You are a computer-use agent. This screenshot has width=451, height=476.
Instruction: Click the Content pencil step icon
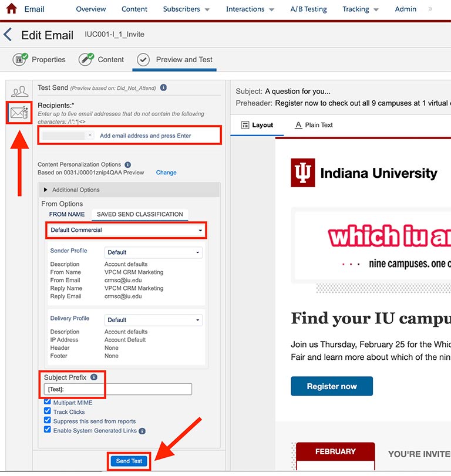(86, 59)
